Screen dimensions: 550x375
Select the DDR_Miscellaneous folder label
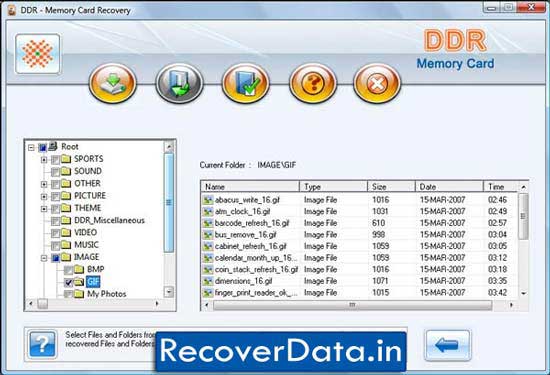pyautogui.click(x=109, y=220)
